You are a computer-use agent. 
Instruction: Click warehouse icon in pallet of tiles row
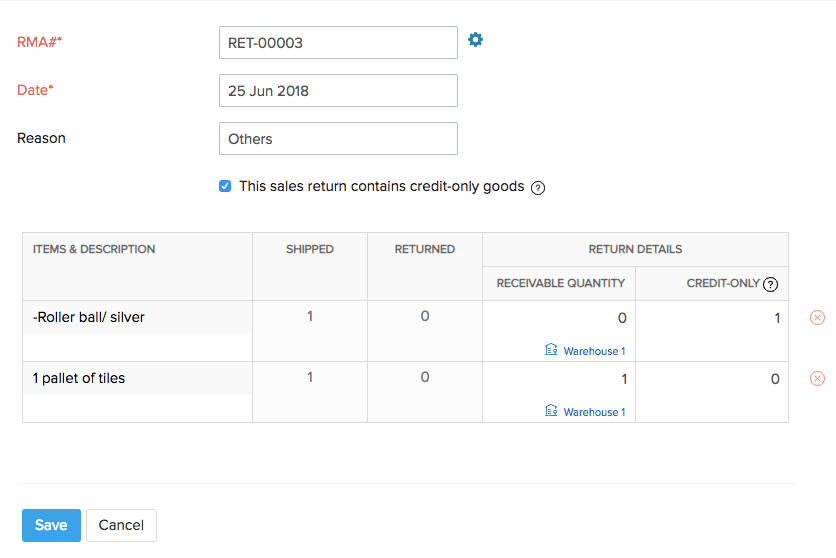click(x=551, y=411)
